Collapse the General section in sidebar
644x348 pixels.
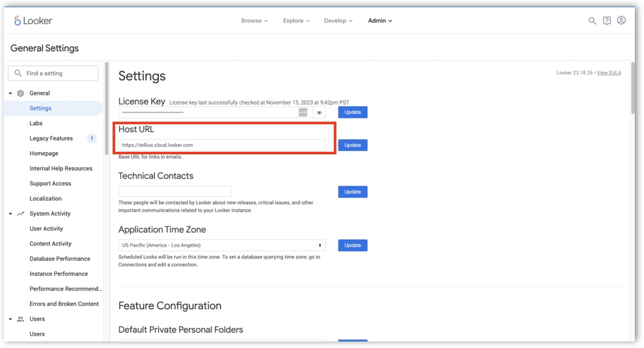10,94
